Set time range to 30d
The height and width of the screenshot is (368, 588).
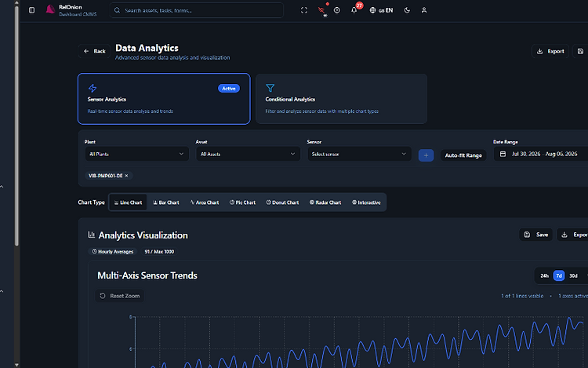point(573,275)
